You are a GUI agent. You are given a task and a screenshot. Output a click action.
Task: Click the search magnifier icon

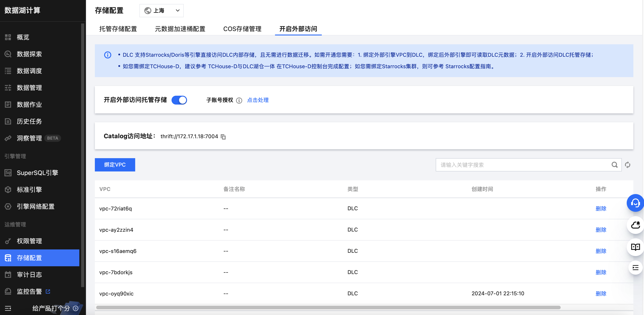[615, 165]
